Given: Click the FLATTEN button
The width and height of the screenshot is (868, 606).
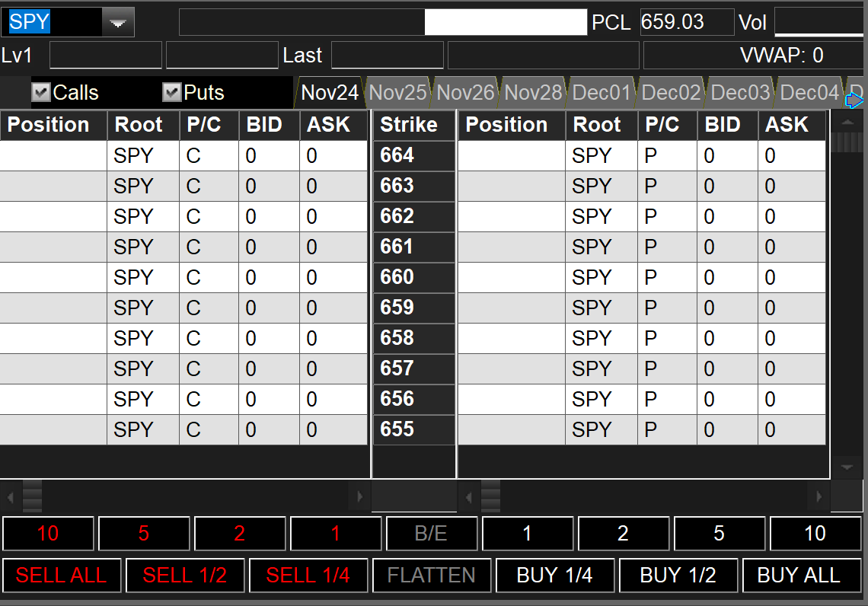Looking at the screenshot, I should [x=432, y=575].
